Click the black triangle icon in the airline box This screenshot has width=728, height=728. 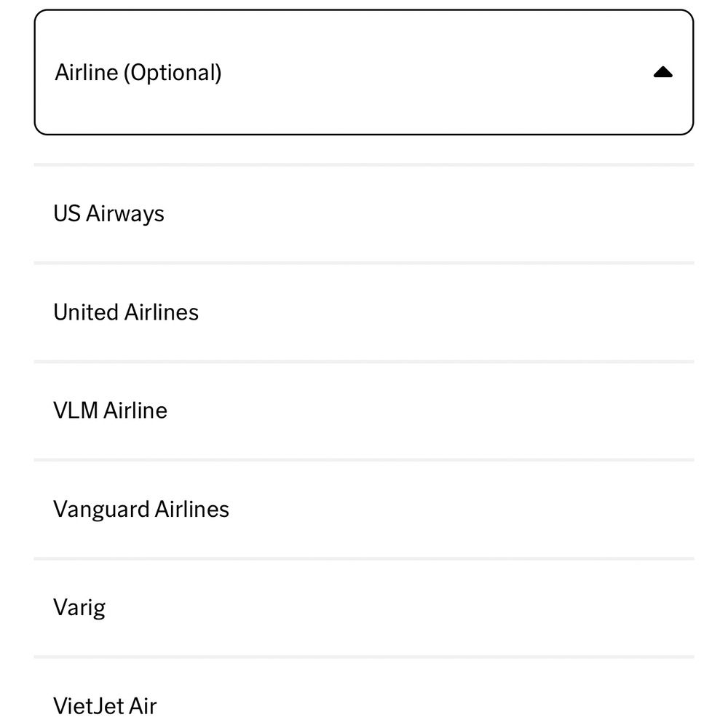click(x=662, y=72)
